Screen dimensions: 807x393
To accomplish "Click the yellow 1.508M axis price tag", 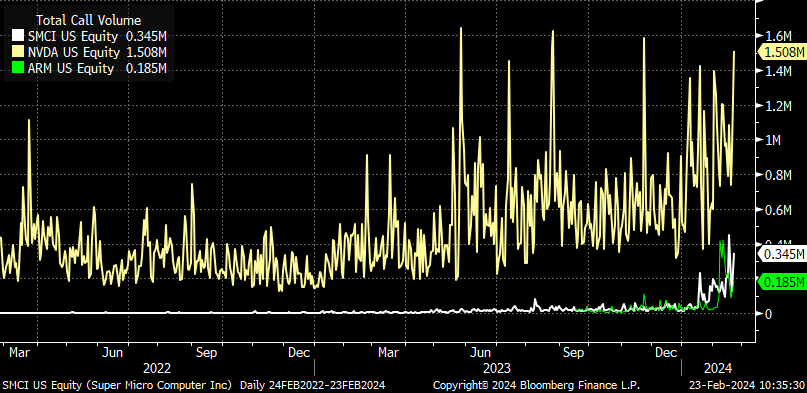I will pos(782,52).
